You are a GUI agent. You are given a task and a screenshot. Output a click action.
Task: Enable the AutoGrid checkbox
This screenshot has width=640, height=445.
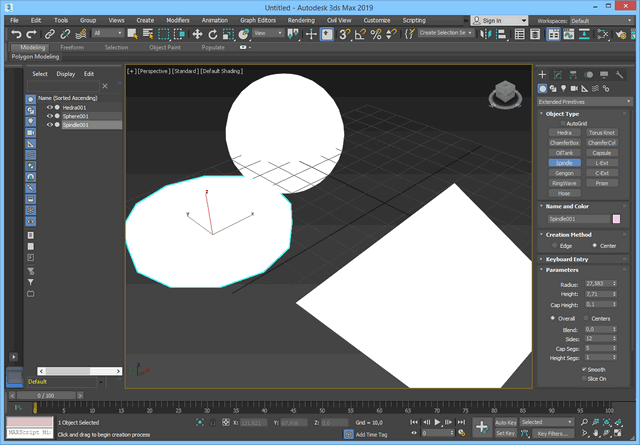click(561, 123)
